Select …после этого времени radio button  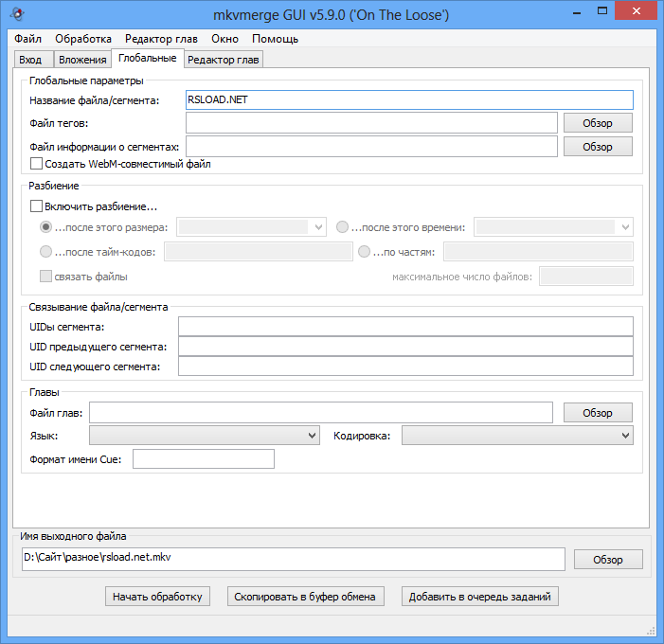click(342, 227)
